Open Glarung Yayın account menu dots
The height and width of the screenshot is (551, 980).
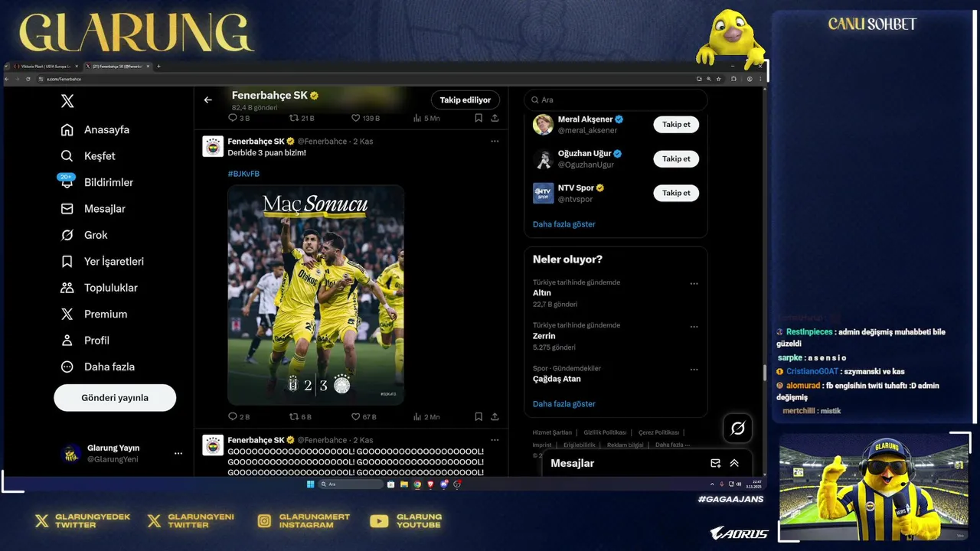point(178,454)
